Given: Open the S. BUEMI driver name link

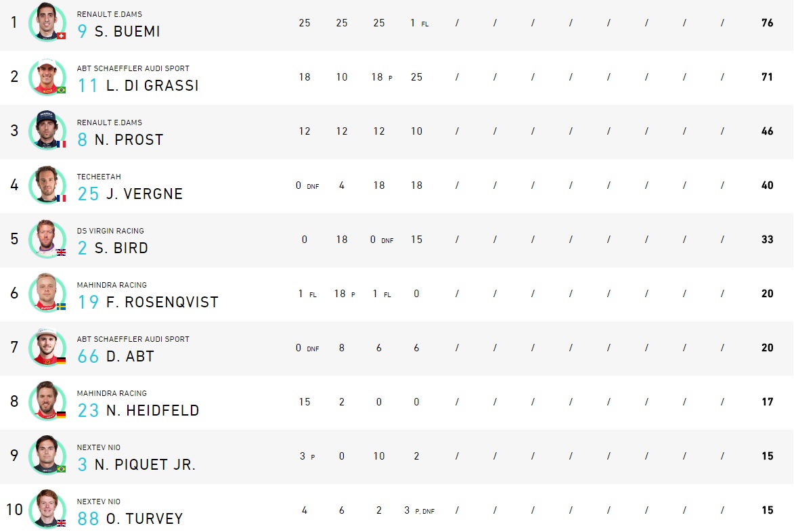Looking at the screenshot, I should (x=127, y=31).
